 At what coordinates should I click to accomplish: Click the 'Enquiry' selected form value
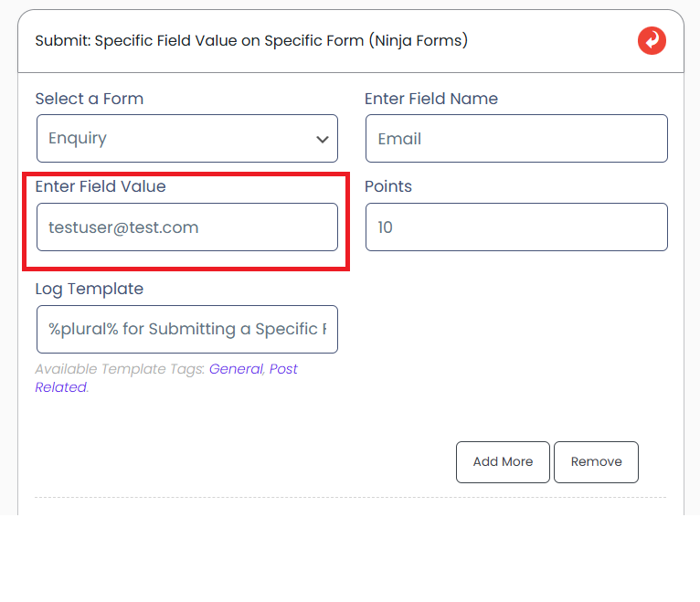[x=78, y=139]
